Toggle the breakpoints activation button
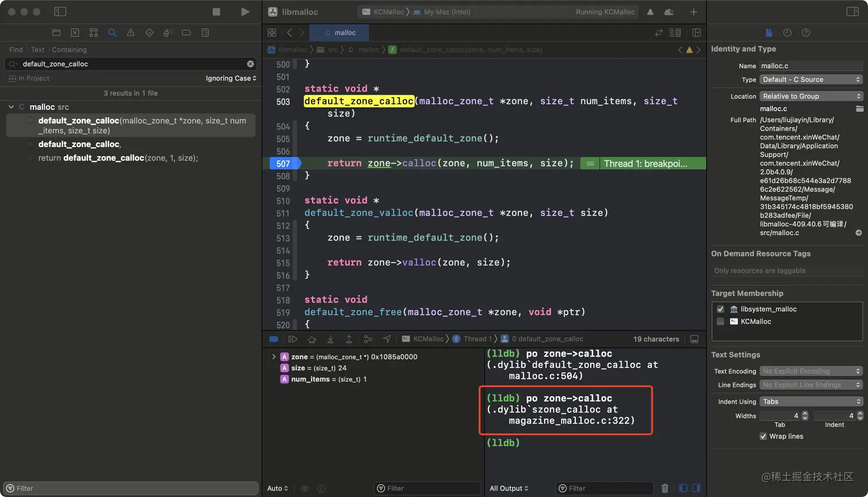Screen dimensions: 868x497 (274, 339)
